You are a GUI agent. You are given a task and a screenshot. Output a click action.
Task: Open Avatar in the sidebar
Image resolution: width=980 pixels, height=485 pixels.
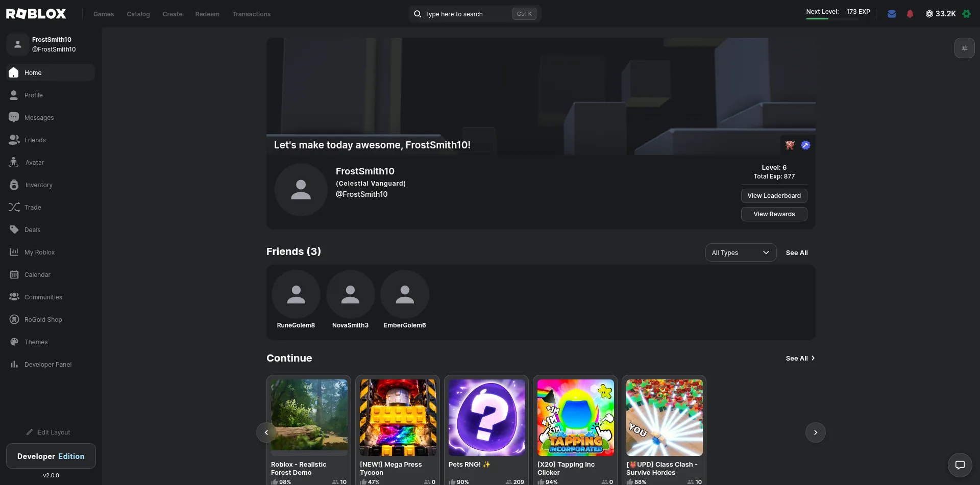coord(51,162)
